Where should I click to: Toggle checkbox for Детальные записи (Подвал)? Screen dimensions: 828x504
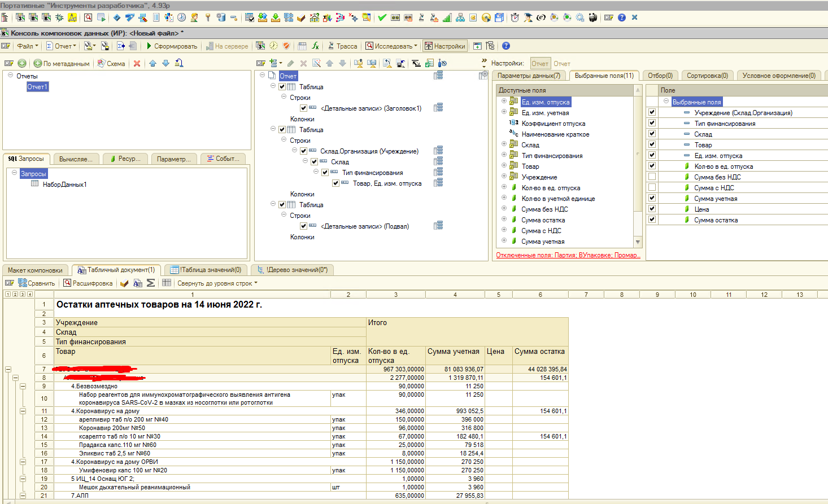303,226
